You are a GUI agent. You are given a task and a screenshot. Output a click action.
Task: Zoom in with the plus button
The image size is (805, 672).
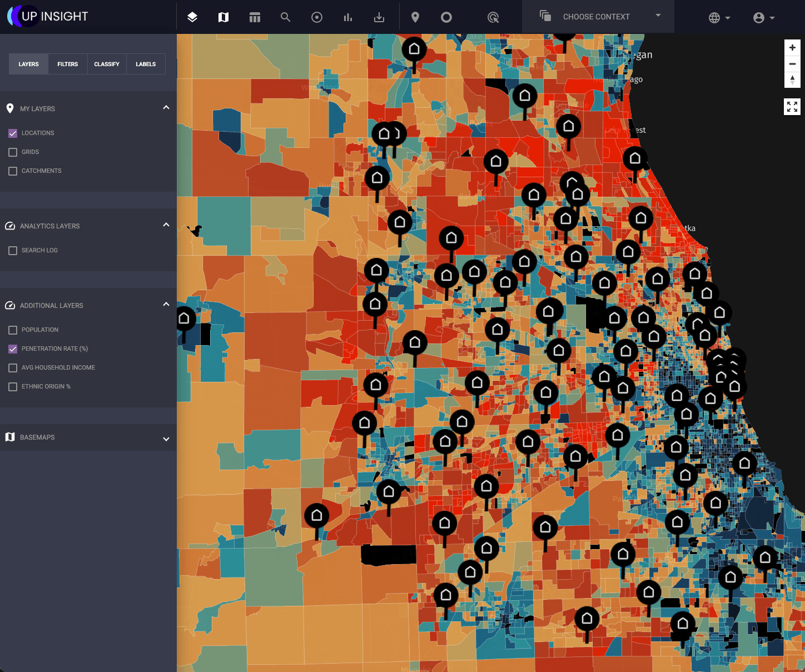tap(792, 48)
